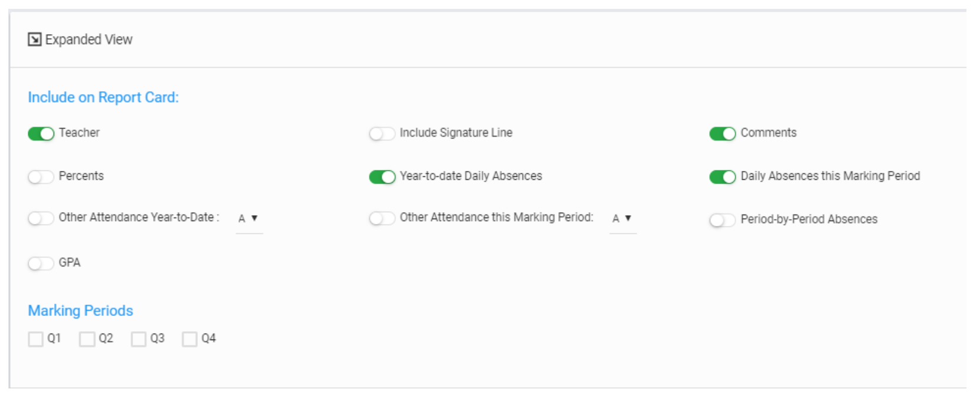Open the Other Attendance Year-to-Date code dropdown

249,219
